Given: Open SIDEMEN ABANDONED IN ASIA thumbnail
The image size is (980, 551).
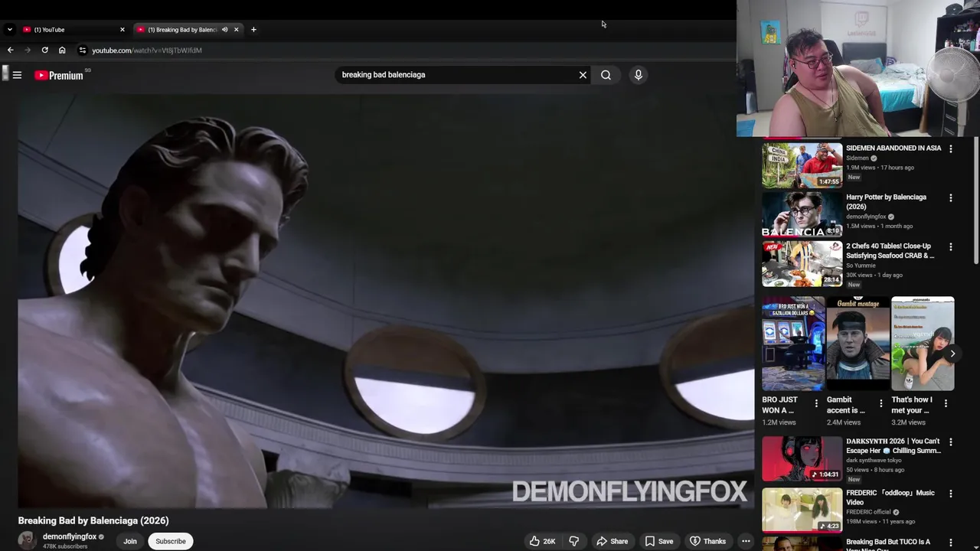Looking at the screenshot, I should click(802, 165).
